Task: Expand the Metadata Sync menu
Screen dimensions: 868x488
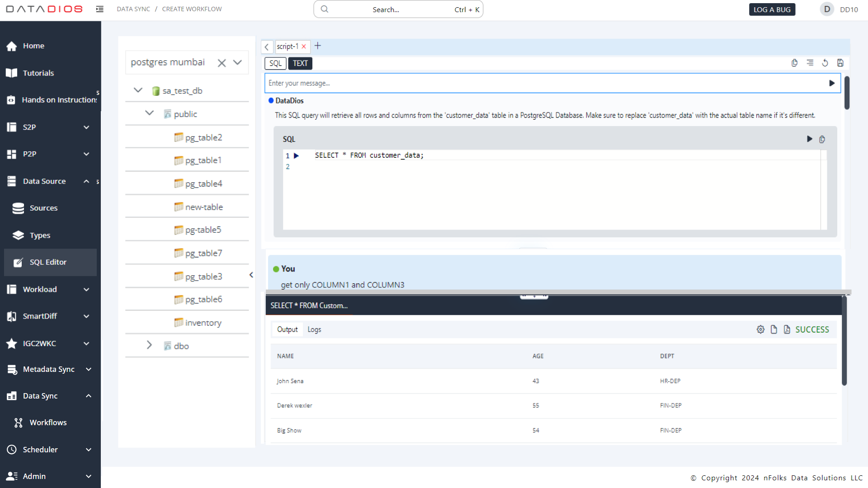Action: [x=89, y=369]
